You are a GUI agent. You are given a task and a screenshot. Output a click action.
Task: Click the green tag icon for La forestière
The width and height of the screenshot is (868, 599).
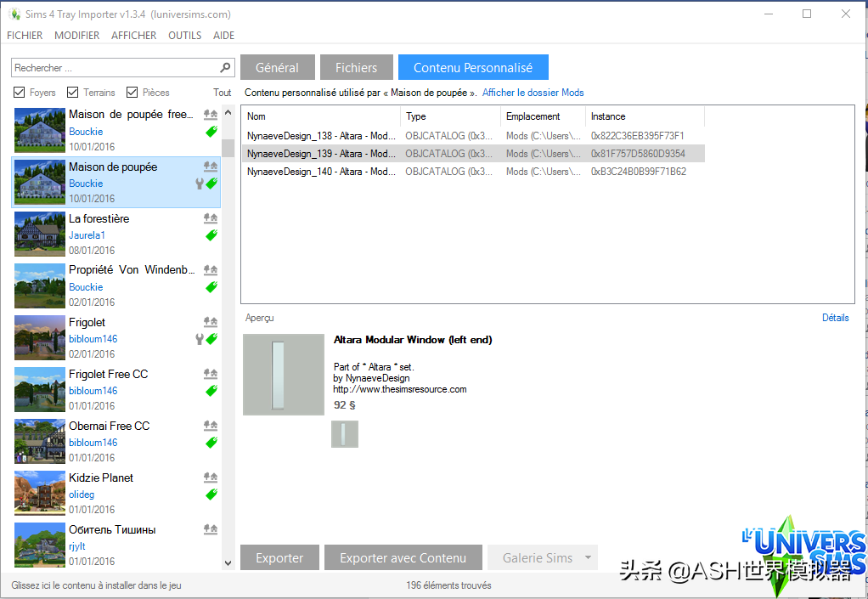coord(211,235)
